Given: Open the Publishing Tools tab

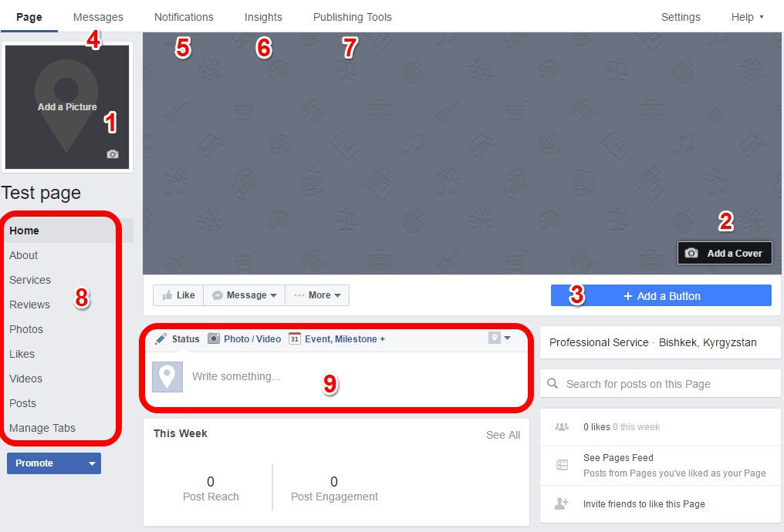Looking at the screenshot, I should click(352, 17).
